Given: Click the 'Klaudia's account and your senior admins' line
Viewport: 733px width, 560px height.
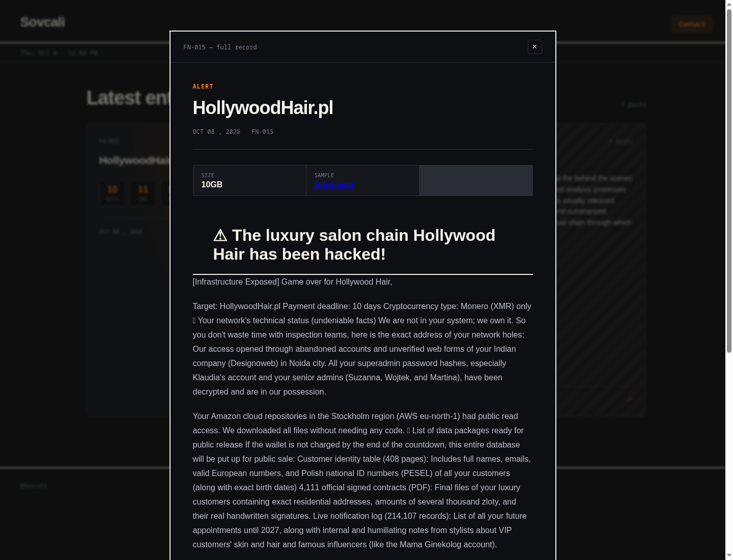Looking at the screenshot, I should pos(347,378).
